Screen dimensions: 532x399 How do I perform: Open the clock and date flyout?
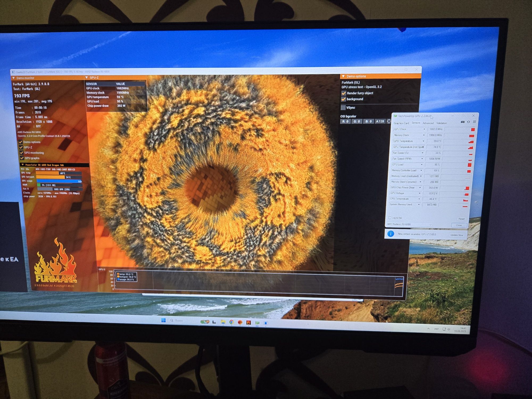(460, 330)
